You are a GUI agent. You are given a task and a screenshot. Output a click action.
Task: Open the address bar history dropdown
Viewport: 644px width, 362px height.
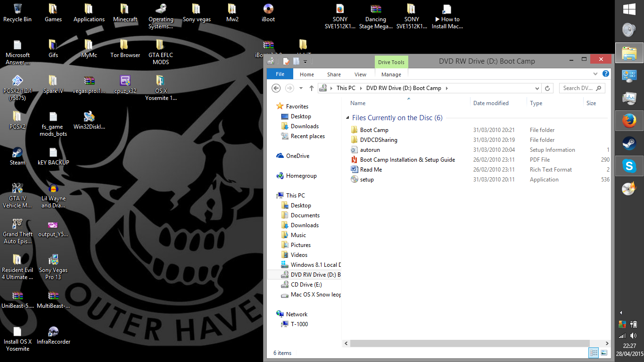click(537, 88)
